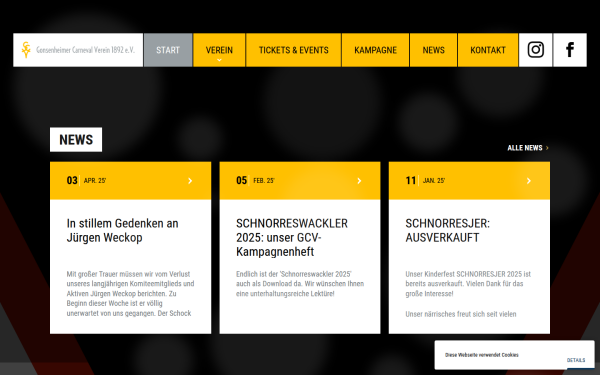600x375 pixels.
Task: Open the Instagram icon link
Action: [x=535, y=50]
